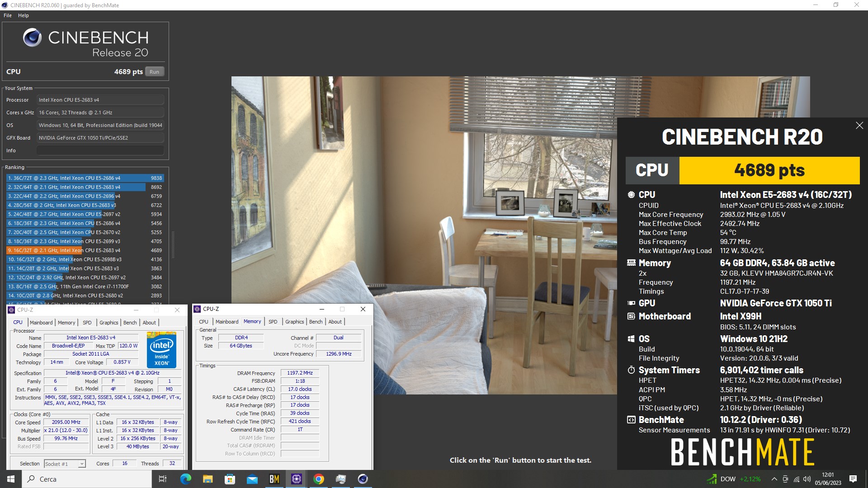Viewport: 868px width, 488px height.
Task: Click the Processor name field
Action: [100, 100]
